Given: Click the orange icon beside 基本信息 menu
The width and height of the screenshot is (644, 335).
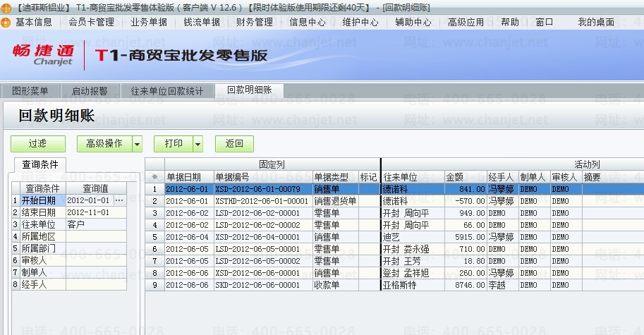Looking at the screenshot, I should tap(6, 22).
